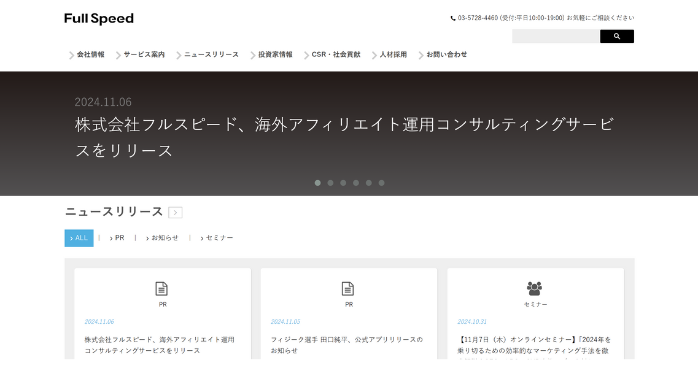Open the 11月7日 オンラインセミナー article
Viewport: 698px width, 365px height.
[534, 346]
